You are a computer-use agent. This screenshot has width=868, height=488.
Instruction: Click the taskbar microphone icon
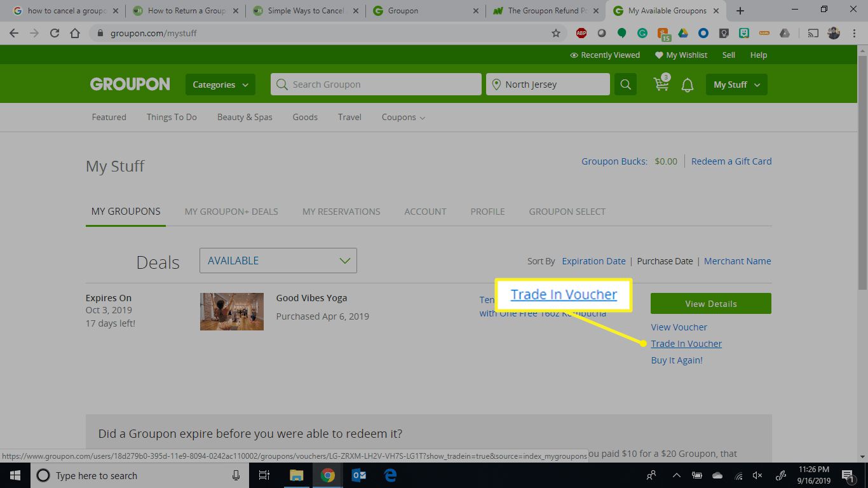tap(236, 475)
